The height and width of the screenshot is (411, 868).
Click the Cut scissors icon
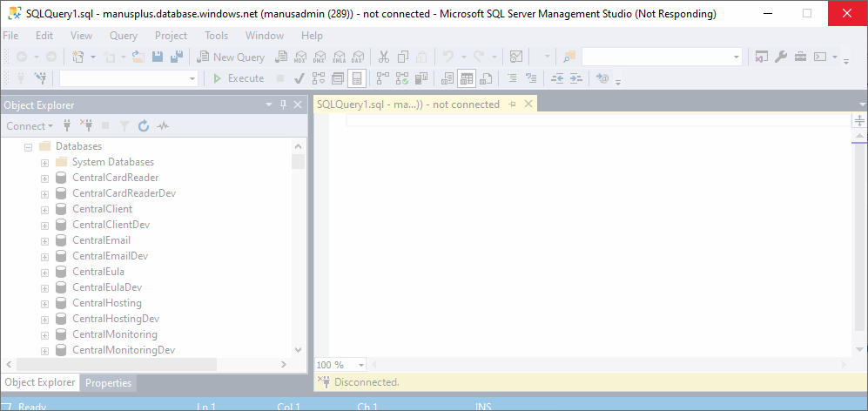pos(384,57)
